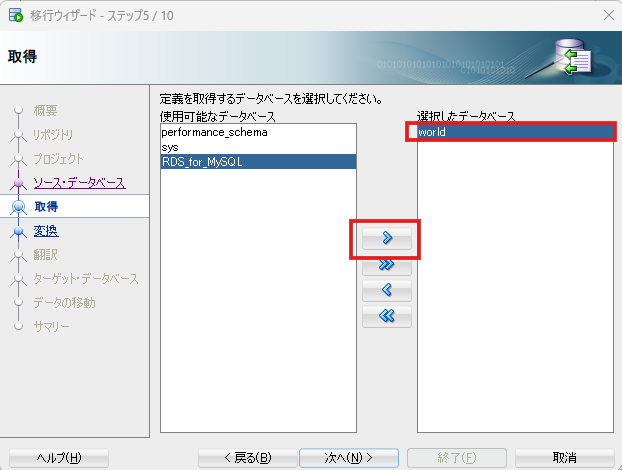622x470 pixels.
Task: Click the 取得 step node icon
Action: (18, 207)
